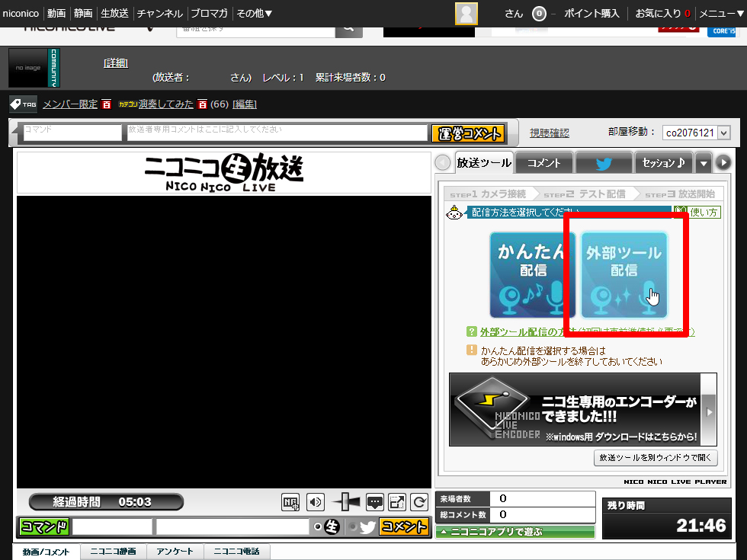
Task: Open the ポイント購入 link
Action: [592, 14]
